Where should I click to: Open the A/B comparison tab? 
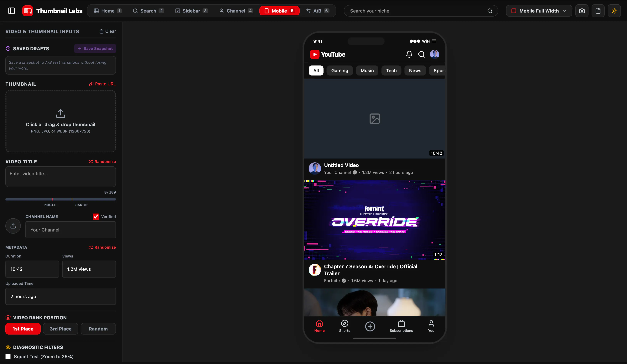(x=318, y=11)
